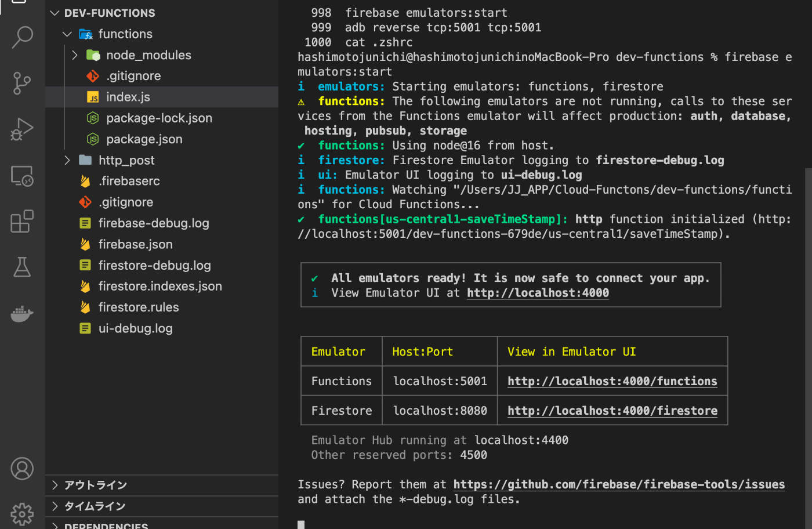
Task: Click the firestore.indexes.json firebase icon
Action: click(x=85, y=287)
